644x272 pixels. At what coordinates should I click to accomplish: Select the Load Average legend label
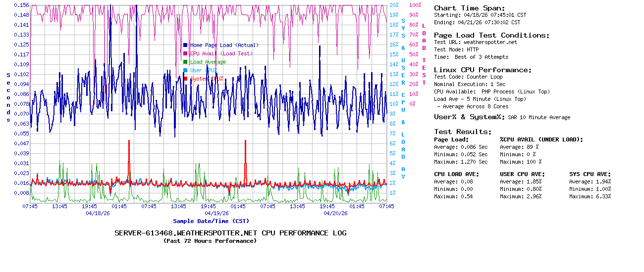click(208, 62)
